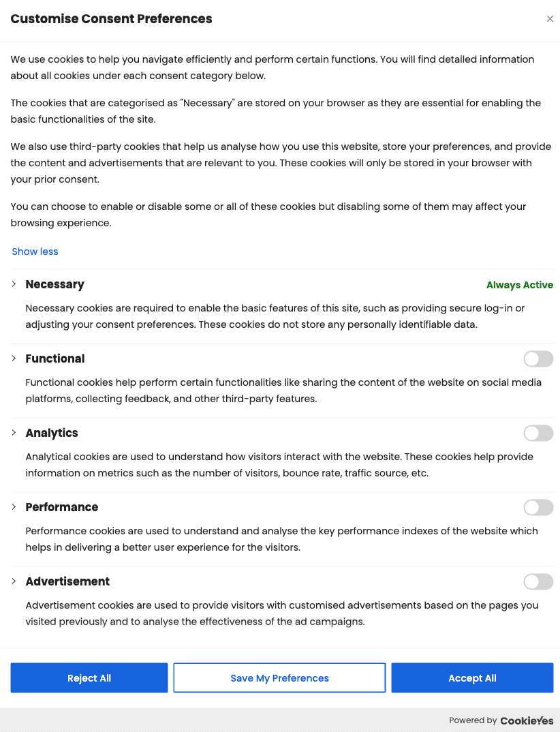
Task: Turn on the Analytics cookies switch
Action: [x=538, y=433]
